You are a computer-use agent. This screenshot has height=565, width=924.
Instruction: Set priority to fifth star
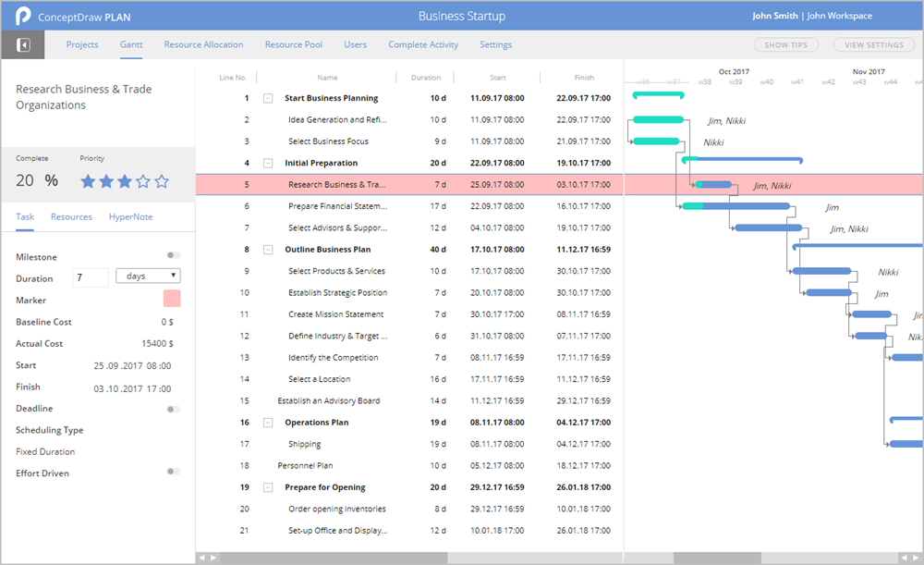pos(162,181)
